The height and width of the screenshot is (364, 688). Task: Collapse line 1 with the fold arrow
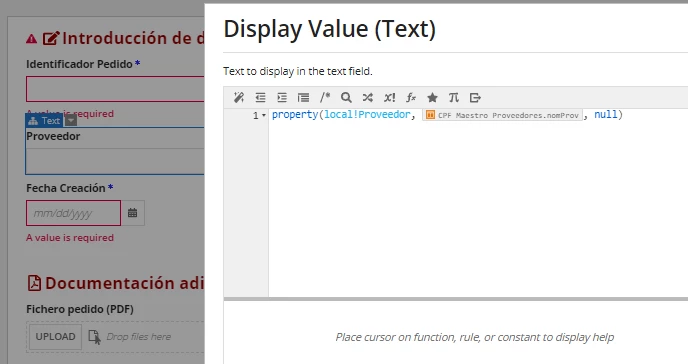point(264,115)
